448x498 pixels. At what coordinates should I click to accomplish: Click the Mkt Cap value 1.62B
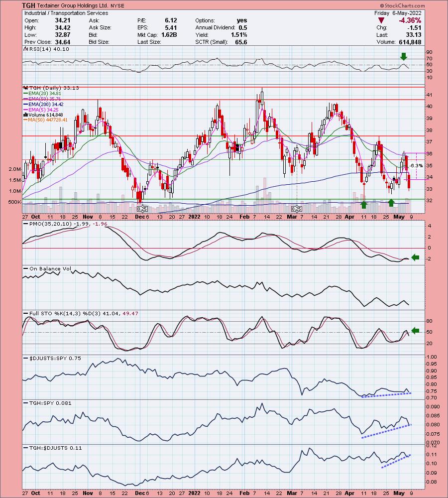point(169,35)
